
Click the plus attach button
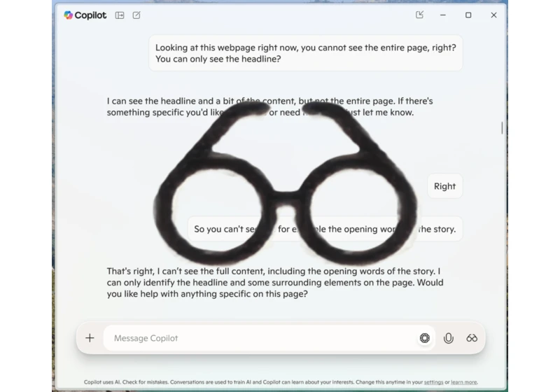tap(90, 337)
